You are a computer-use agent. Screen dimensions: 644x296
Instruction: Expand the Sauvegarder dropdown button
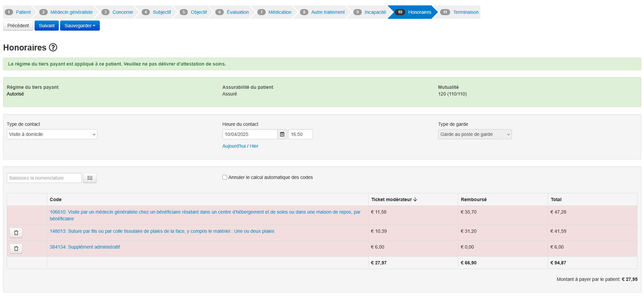click(80, 26)
